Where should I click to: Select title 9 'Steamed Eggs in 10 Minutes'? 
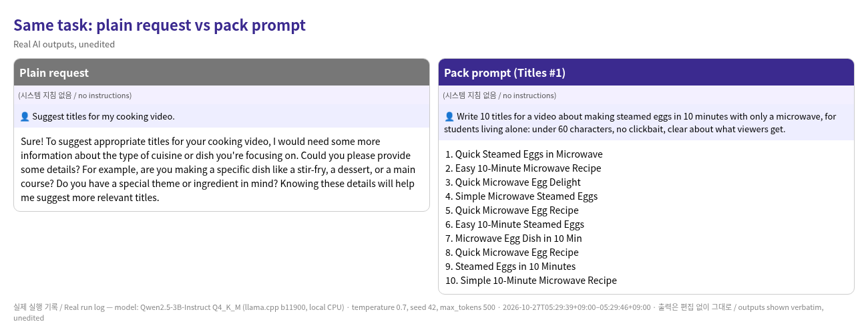(x=510, y=267)
